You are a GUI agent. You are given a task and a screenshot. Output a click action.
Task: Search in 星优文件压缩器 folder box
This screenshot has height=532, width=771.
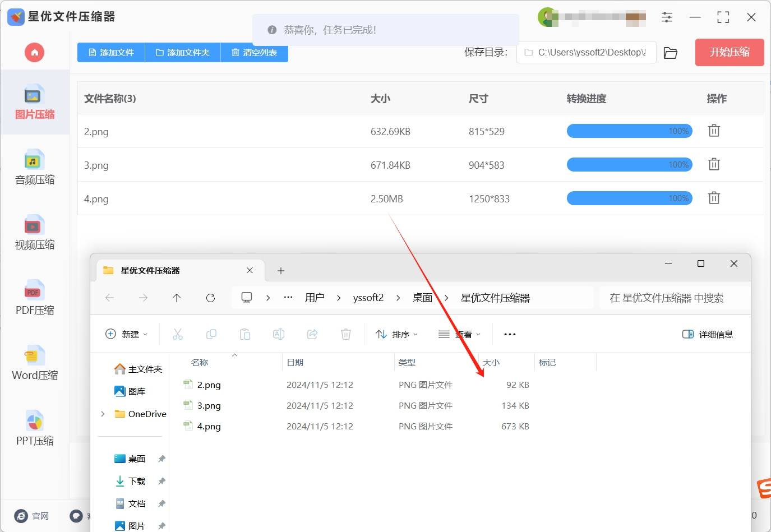[x=675, y=298]
